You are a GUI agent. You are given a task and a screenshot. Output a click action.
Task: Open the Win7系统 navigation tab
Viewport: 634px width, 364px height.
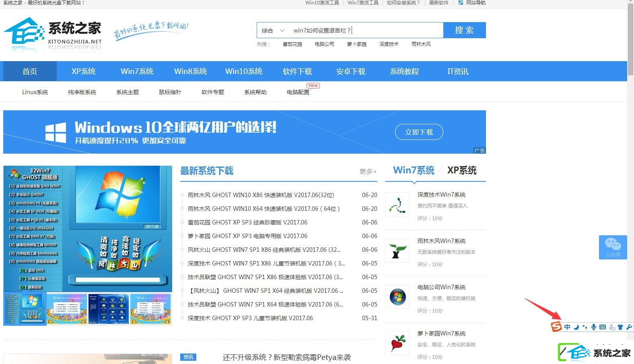137,71
